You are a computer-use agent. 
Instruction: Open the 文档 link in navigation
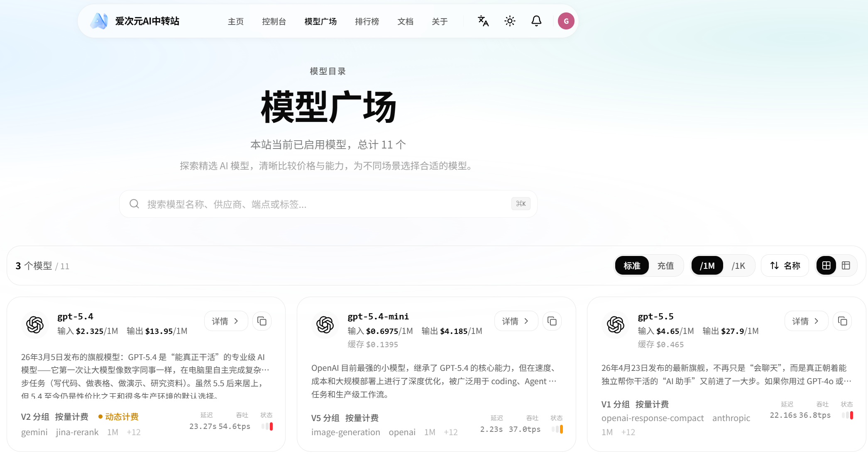(x=405, y=22)
